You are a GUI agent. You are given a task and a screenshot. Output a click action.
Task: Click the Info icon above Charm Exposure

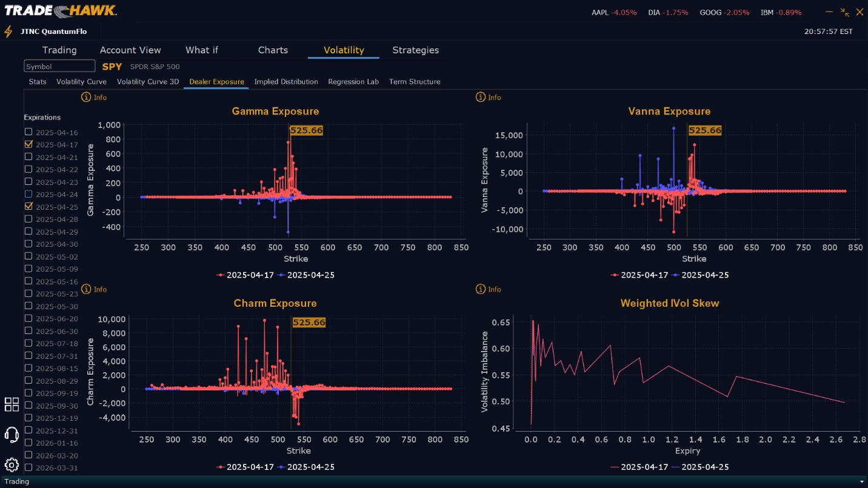[x=86, y=289]
